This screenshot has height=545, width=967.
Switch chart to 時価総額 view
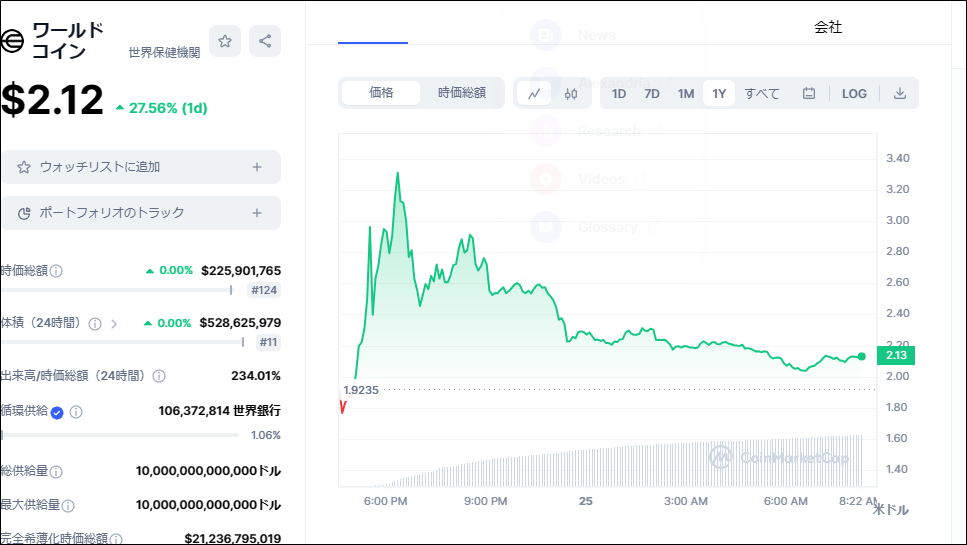click(462, 92)
